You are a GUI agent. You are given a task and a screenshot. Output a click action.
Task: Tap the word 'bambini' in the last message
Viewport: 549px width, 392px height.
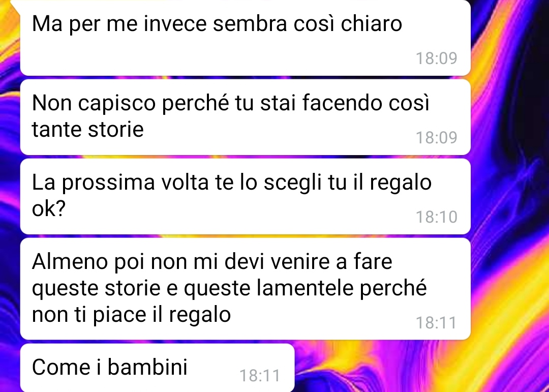(147, 367)
